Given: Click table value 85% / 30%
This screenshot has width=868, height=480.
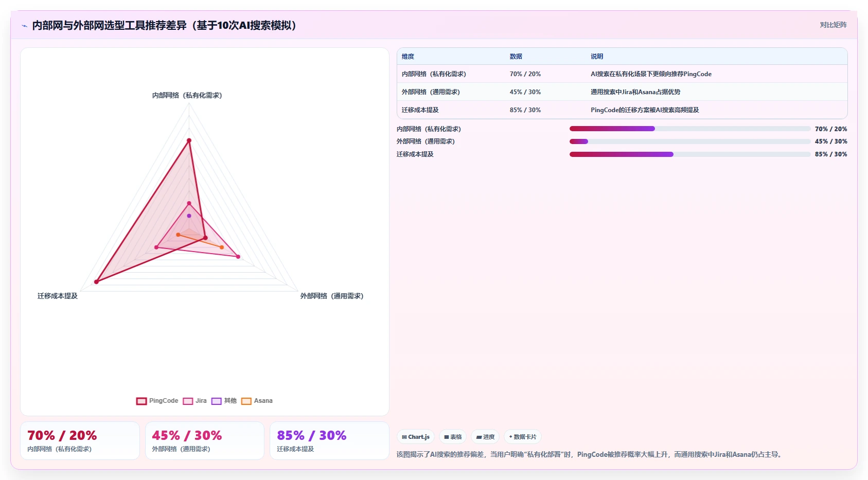Looking at the screenshot, I should [525, 110].
